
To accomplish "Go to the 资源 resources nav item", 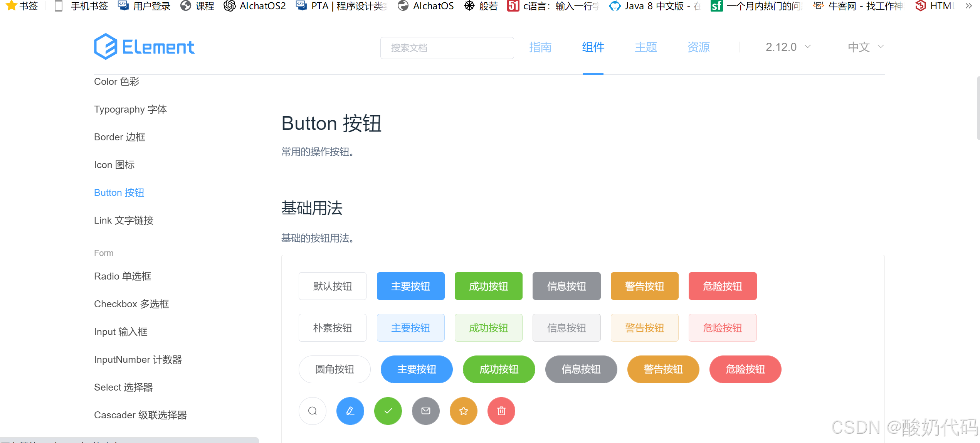I will click(698, 47).
